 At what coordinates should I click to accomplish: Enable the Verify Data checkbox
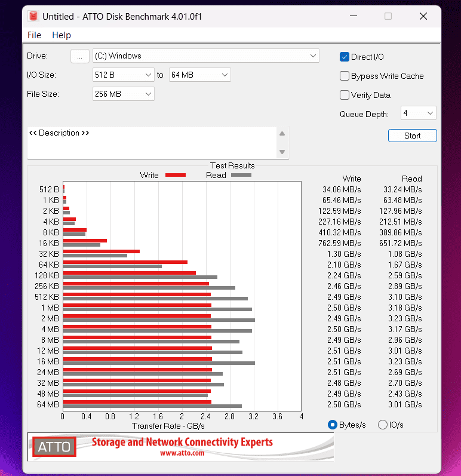click(345, 95)
